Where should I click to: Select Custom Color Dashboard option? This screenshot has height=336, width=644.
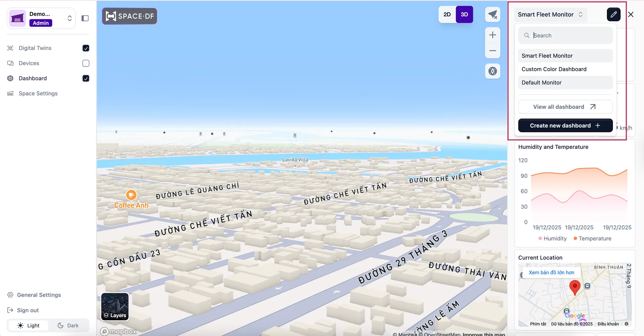point(554,69)
